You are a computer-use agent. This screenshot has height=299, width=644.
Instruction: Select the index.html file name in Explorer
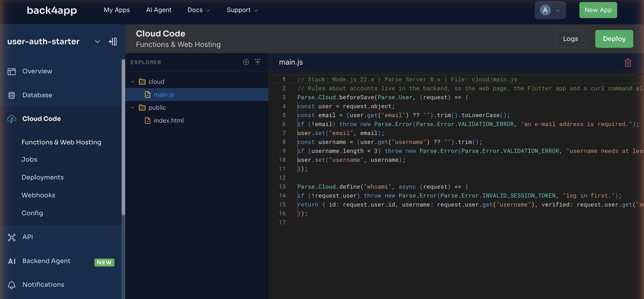click(169, 120)
